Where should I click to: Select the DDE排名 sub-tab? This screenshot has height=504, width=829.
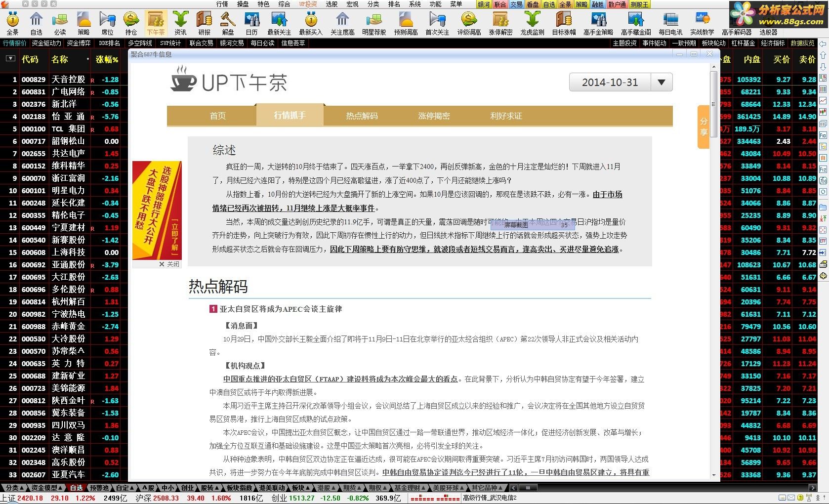109,43
